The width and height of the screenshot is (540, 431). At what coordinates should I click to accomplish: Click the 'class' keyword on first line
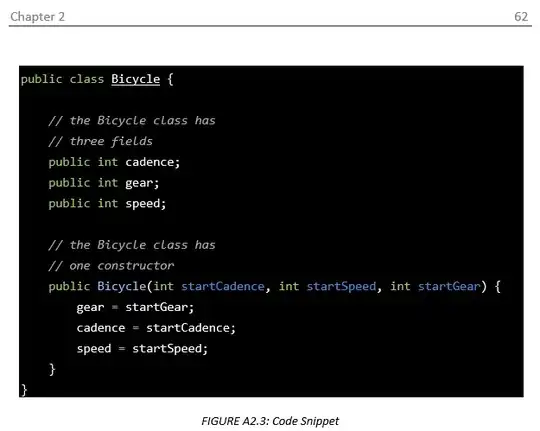pyautogui.click(x=87, y=79)
